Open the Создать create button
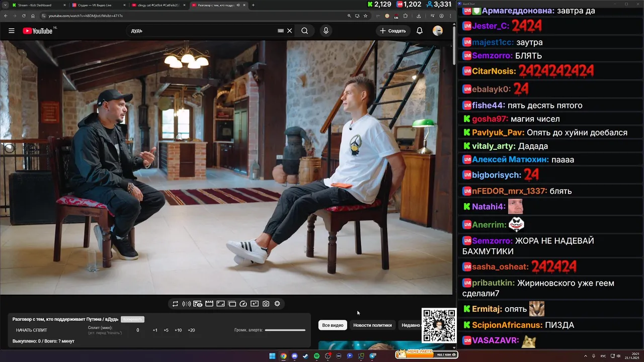This screenshot has width=644, height=362. (x=393, y=31)
